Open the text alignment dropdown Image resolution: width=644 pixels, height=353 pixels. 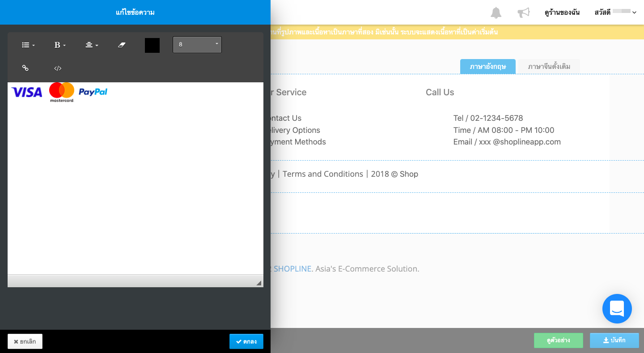pos(92,45)
